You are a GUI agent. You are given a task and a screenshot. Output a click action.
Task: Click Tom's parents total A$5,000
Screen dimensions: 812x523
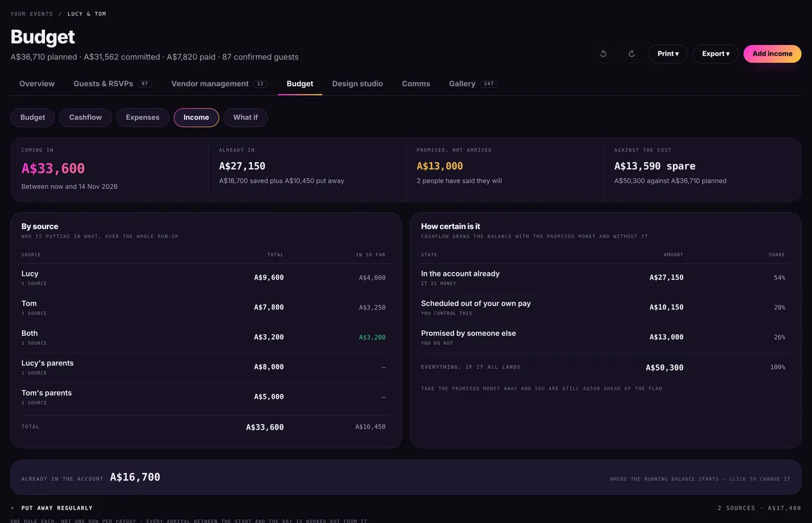point(269,397)
